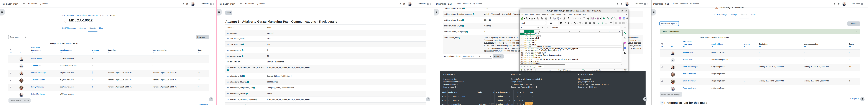868x105 pixels.
Task: Click Sum sigma icon in formula bar
Action: (545, 28)
